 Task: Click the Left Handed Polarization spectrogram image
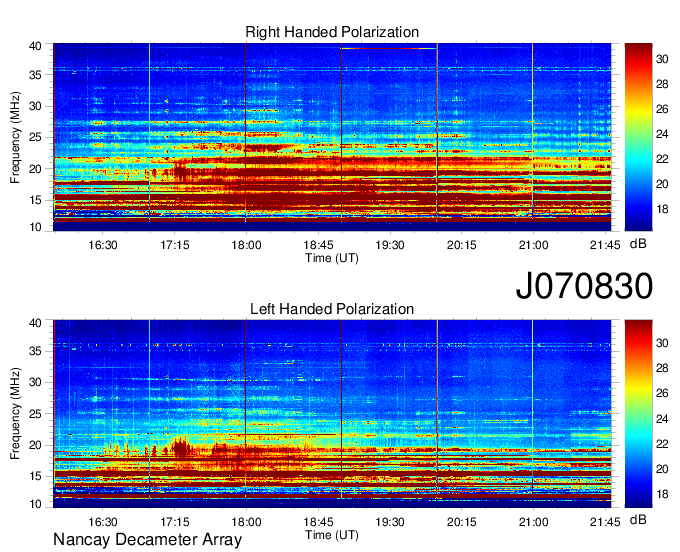[332, 414]
